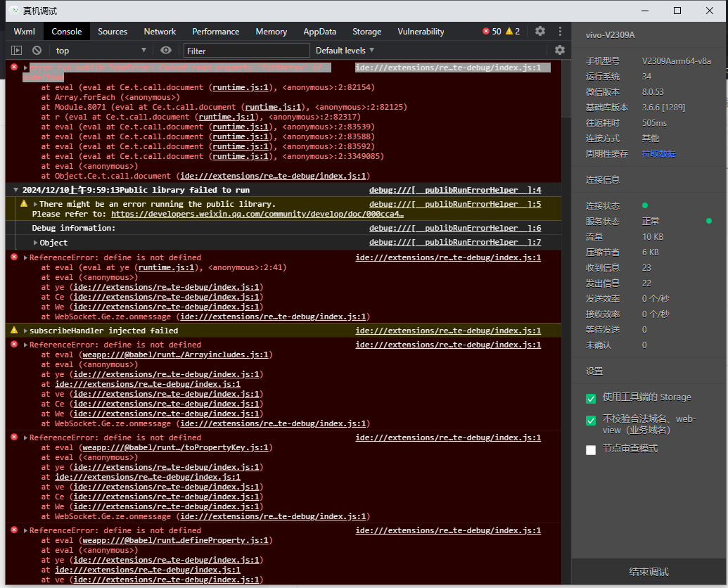Click the yellow warning count icon showing 2
The image size is (728, 588).
point(509,31)
